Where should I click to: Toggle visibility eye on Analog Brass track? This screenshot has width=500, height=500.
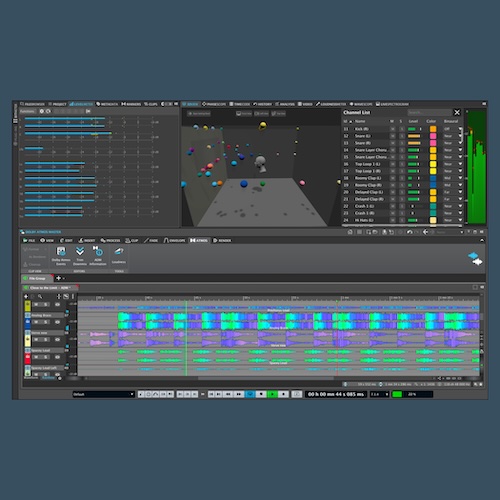coord(57,322)
